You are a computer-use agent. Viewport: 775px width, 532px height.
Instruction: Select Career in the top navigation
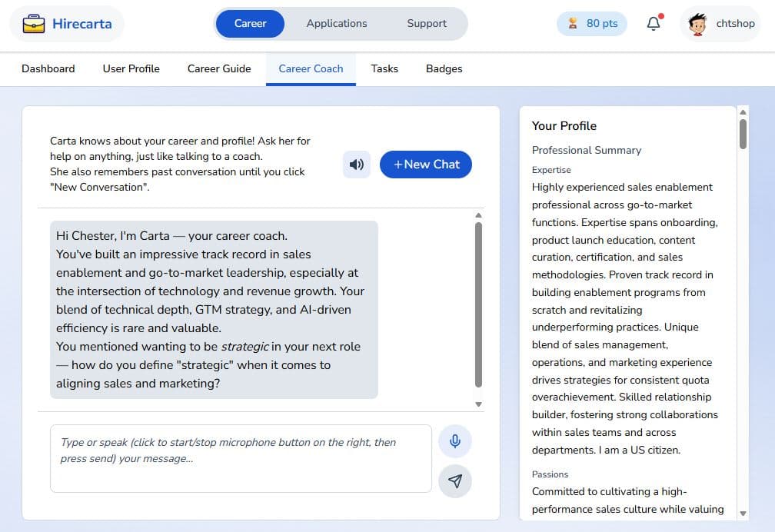pos(250,24)
